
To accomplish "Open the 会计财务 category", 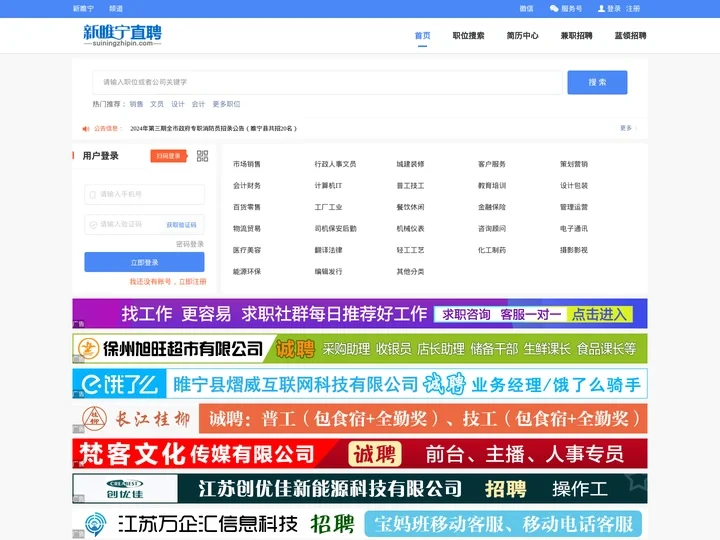I will click(247, 186).
